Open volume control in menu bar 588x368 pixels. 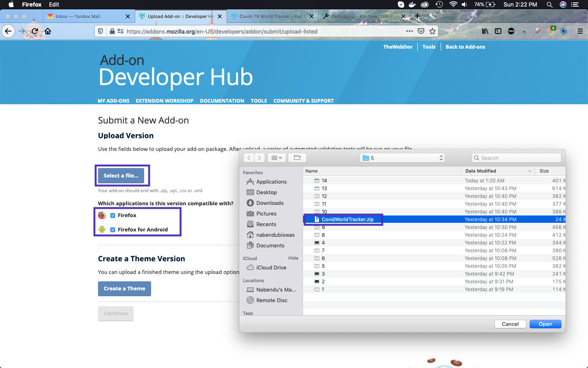click(464, 4)
